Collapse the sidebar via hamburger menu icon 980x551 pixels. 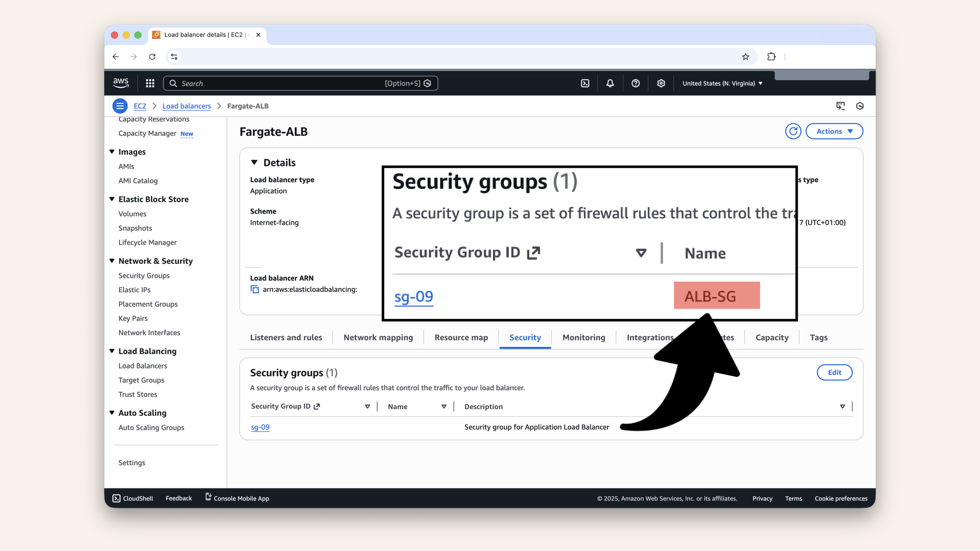[x=120, y=106]
